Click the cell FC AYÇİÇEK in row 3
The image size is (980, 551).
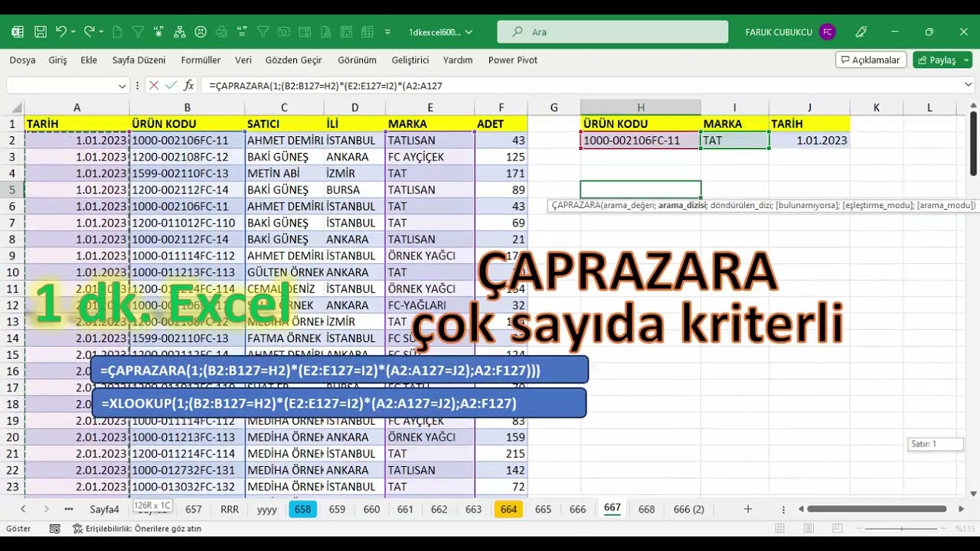point(430,157)
